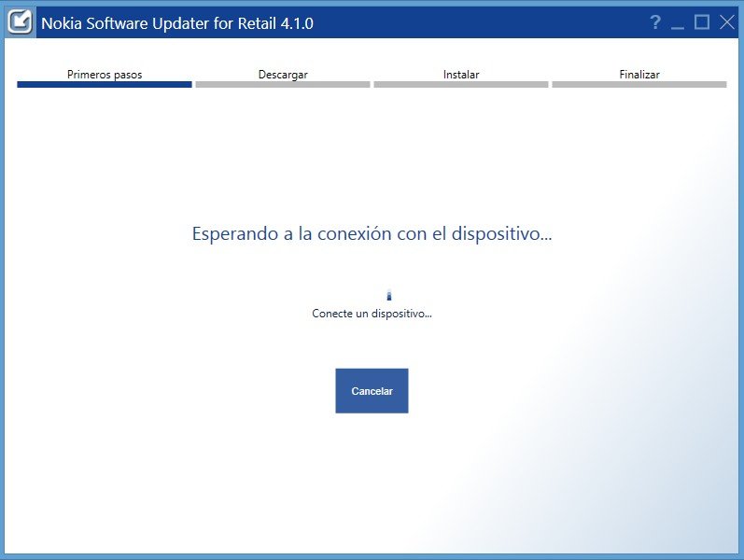Click the text 'Conecte un dispositivo...'
Image resolution: width=744 pixels, height=560 pixels.
click(372, 314)
